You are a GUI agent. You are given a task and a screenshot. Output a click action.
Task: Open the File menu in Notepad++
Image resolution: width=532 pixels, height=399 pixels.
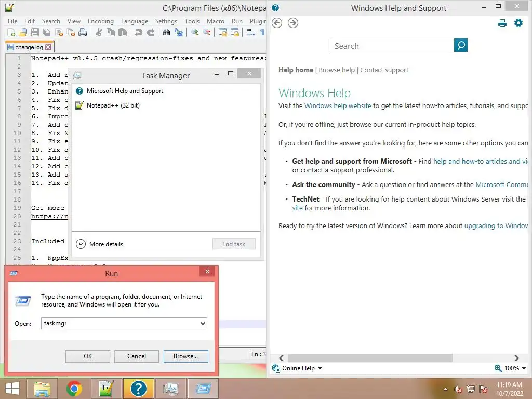[x=12, y=21]
